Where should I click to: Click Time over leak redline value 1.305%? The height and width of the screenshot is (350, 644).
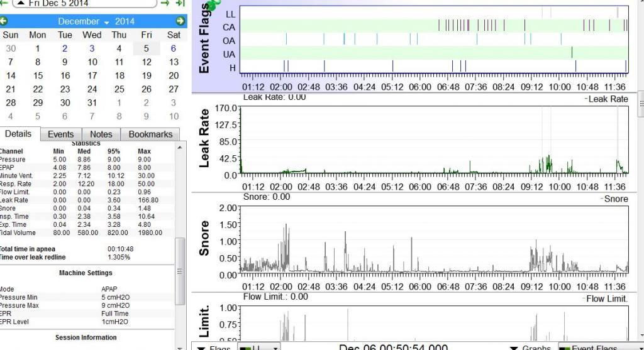[119, 257]
